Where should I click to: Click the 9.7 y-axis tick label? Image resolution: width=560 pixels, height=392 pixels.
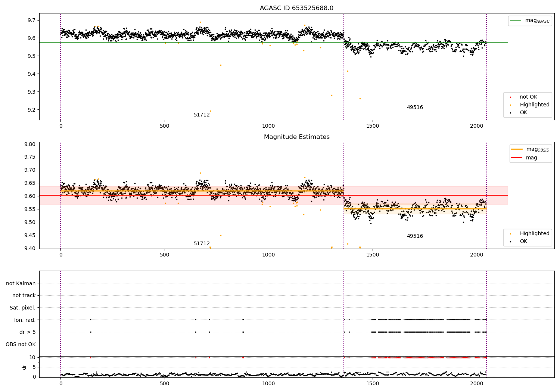click(31, 20)
